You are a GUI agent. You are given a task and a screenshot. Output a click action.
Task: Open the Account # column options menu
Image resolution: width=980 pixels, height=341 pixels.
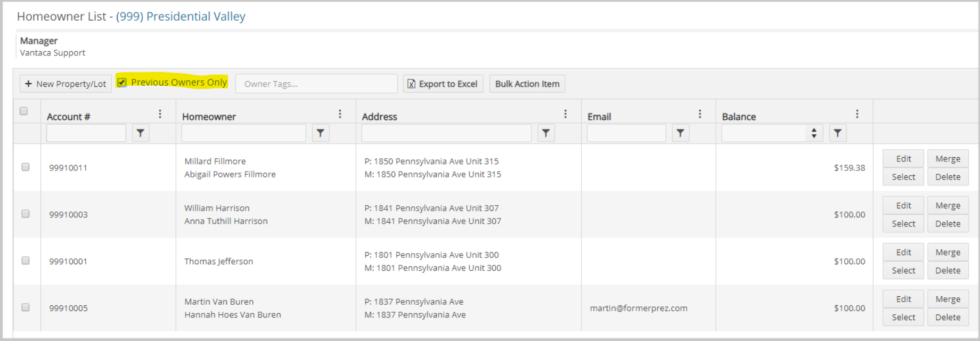click(x=160, y=114)
